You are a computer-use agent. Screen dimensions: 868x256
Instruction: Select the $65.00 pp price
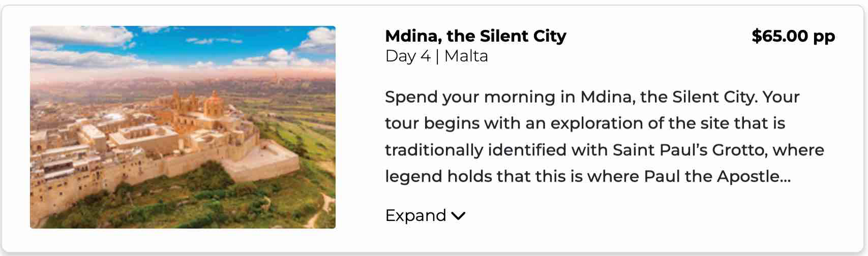(793, 36)
